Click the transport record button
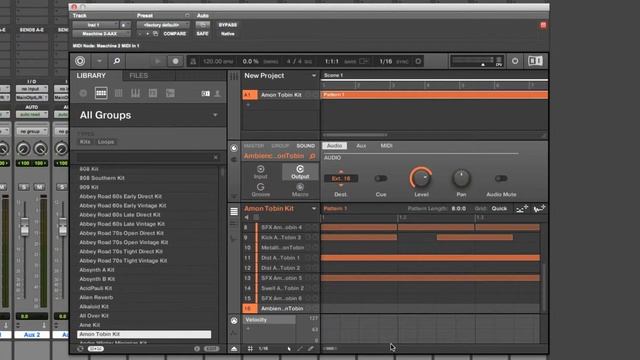This screenshot has height=360, width=640. pos(176,61)
